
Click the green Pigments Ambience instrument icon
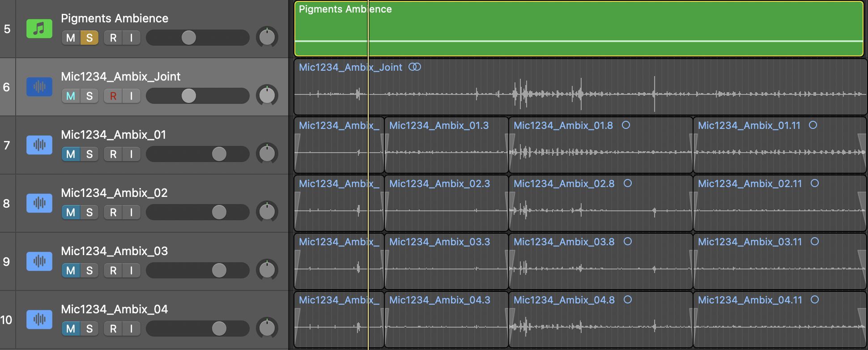pyautogui.click(x=39, y=29)
